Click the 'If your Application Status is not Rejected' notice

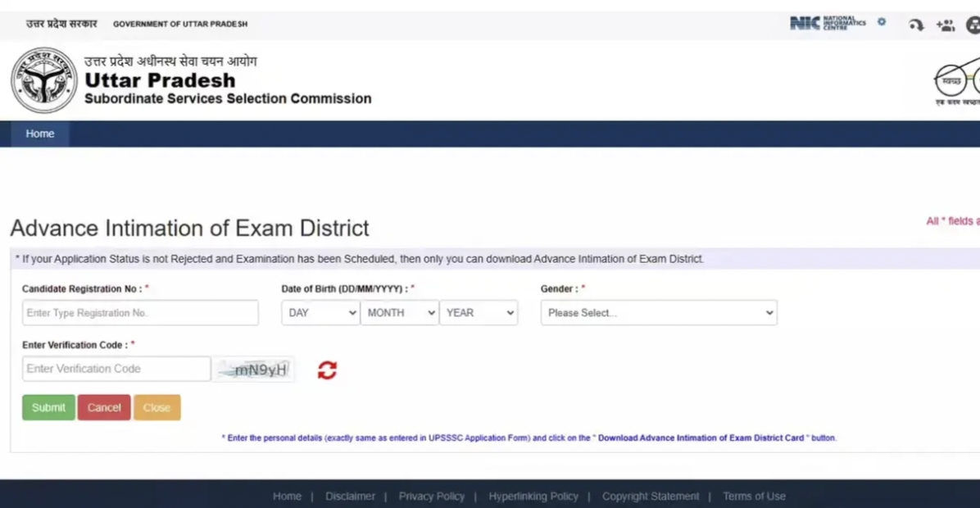pyautogui.click(x=360, y=259)
